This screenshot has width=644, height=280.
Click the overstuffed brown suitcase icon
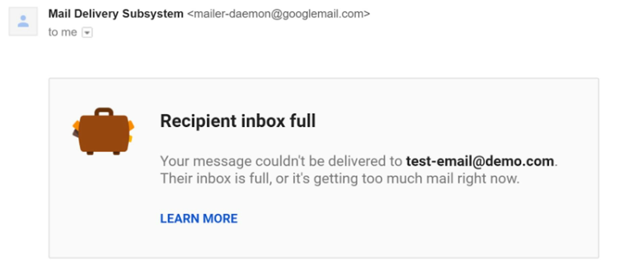pyautogui.click(x=103, y=131)
